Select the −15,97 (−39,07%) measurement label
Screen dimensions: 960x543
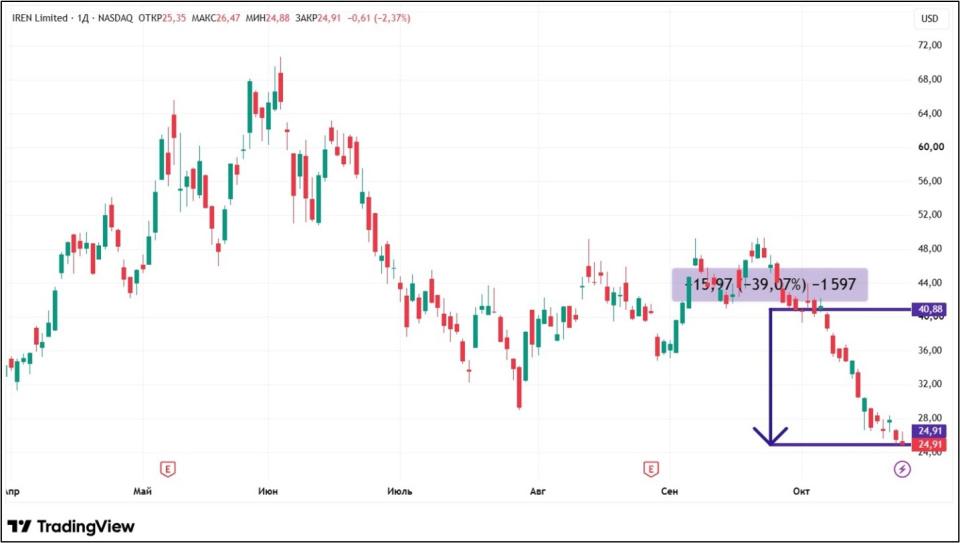click(x=770, y=284)
